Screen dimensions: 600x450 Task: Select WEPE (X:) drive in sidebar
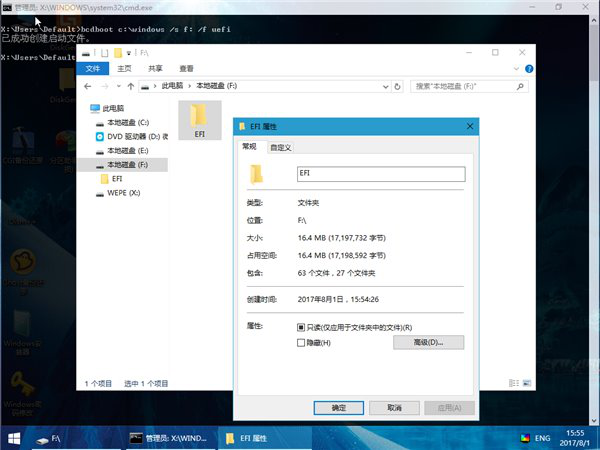[124, 192]
